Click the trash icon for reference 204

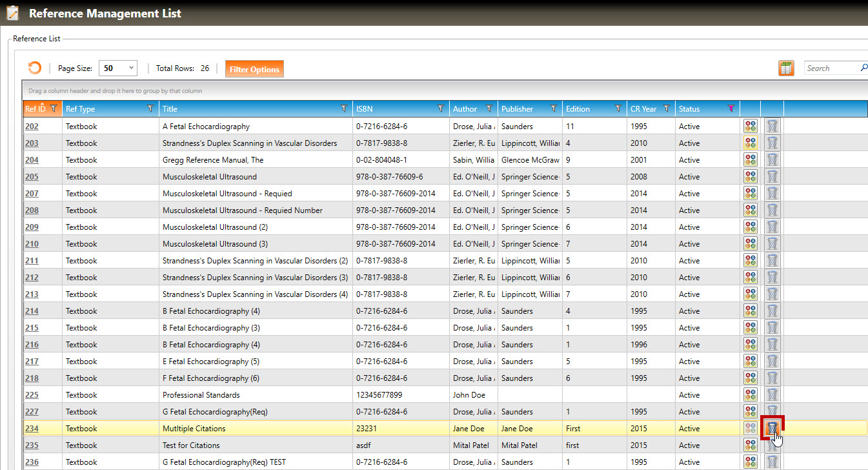coord(772,160)
